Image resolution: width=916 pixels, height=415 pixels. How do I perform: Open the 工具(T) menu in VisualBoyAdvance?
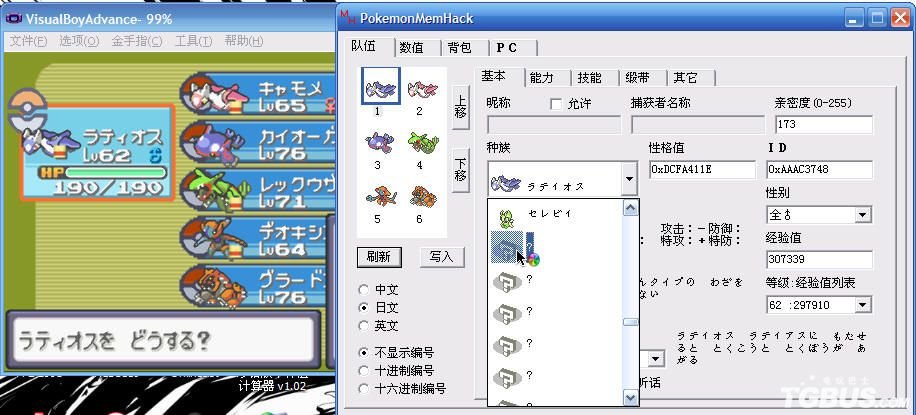point(194,41)
